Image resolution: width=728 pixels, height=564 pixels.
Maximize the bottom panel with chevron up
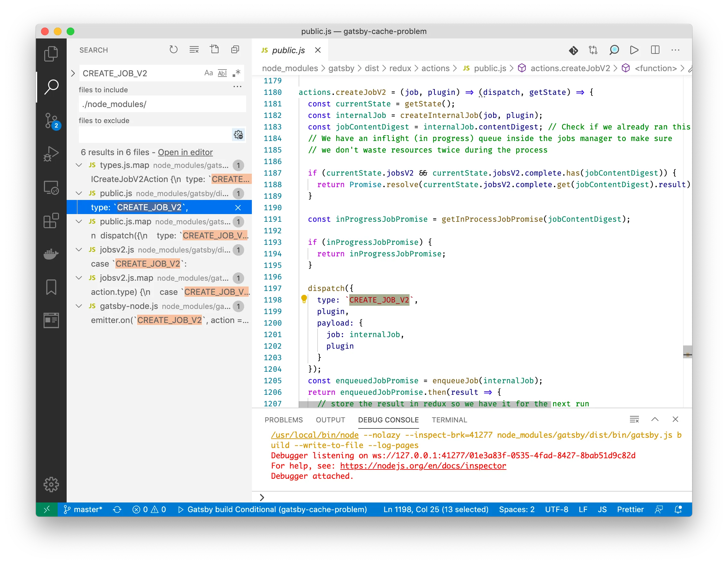pos(655,419)
